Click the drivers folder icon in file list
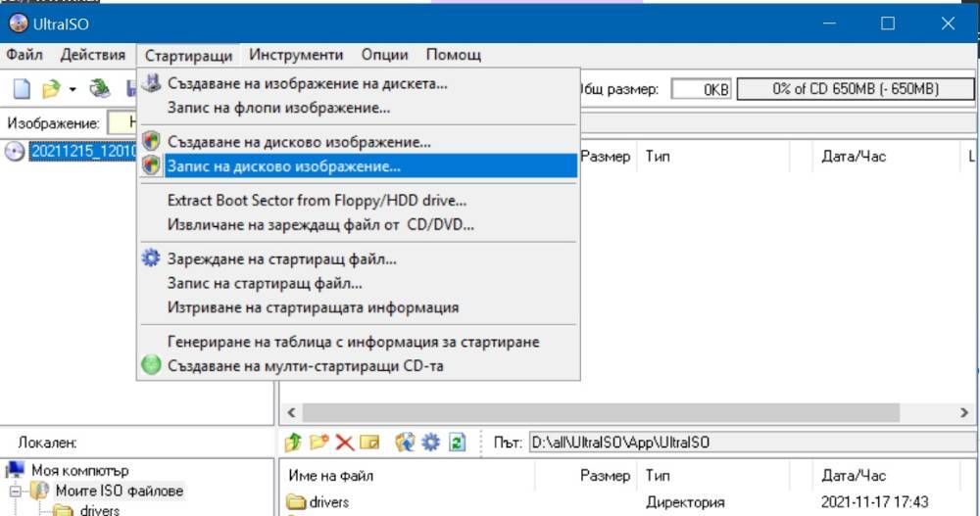 click(295, 501)
